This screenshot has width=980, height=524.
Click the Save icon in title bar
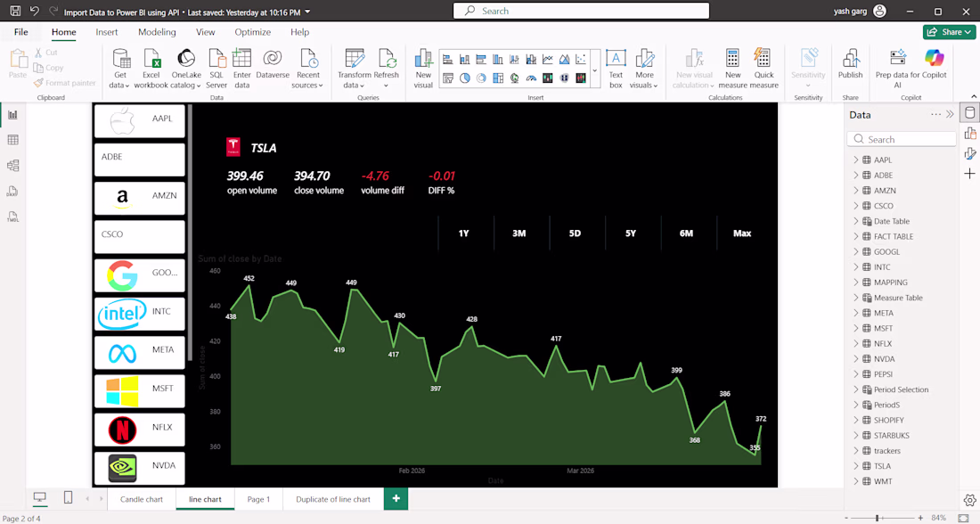[x=16, y=12]
